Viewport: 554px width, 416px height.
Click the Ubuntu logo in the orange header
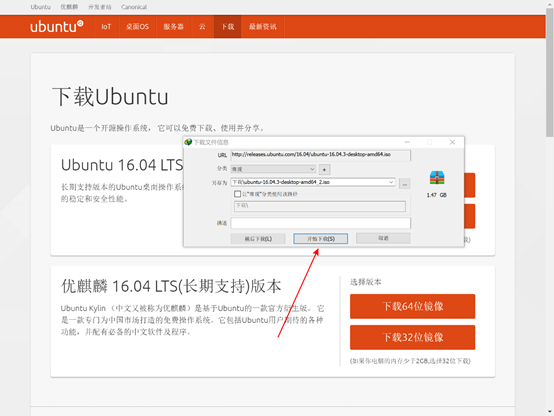pos(57,27)
